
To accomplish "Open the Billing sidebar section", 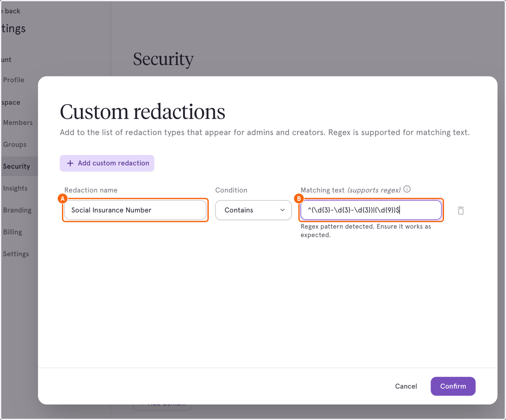I will pyautogui.click(x=13, y=232).
